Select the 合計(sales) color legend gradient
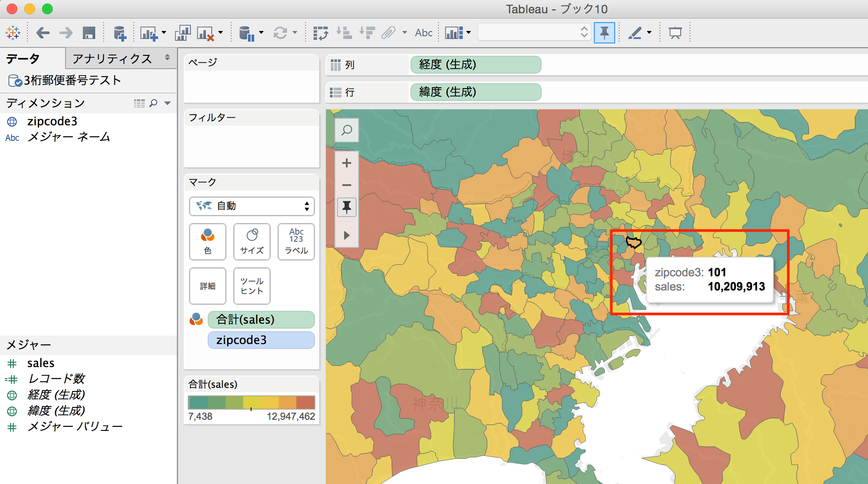Viewport: 868px width, 484px height. pyautogui.click(x=251, y=402)
